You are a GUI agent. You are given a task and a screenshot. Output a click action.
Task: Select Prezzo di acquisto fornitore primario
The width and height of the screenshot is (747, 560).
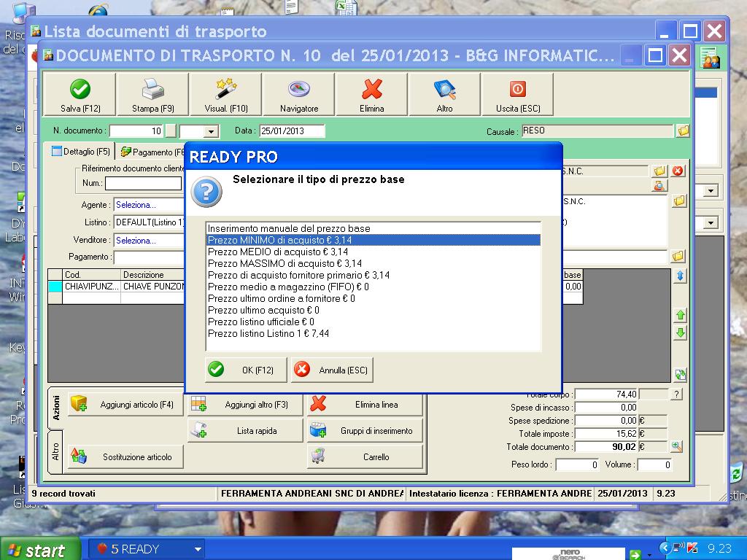pyautogui.click(x=373, y=275)
